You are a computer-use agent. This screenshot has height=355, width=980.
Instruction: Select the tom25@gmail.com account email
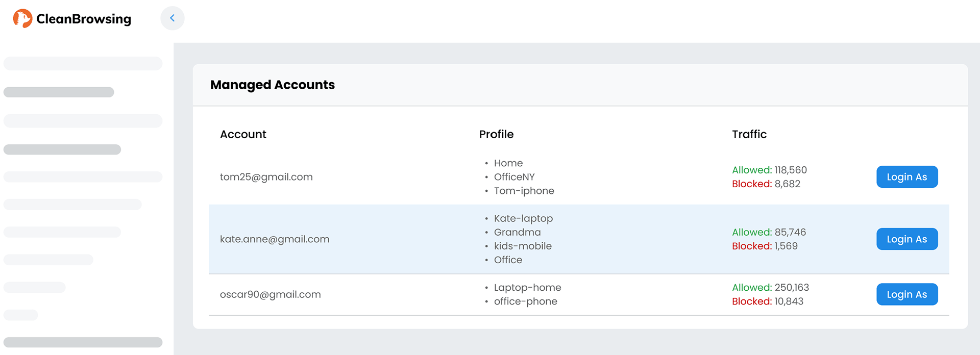pos(266,177)
